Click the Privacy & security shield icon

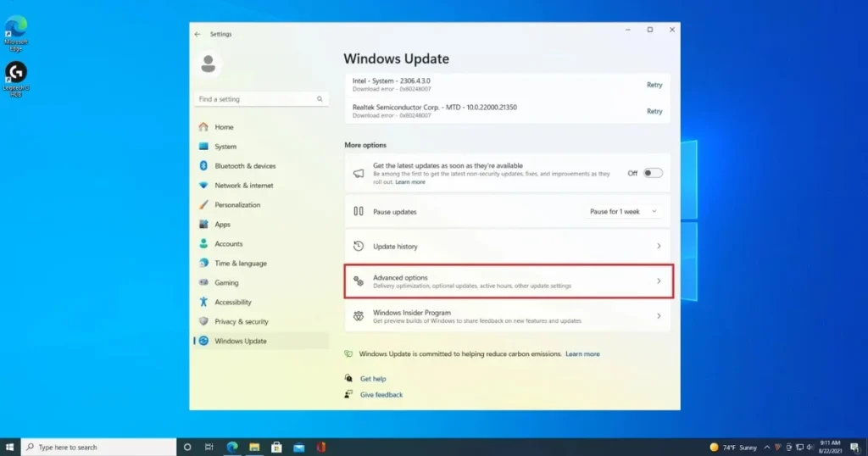203,321
